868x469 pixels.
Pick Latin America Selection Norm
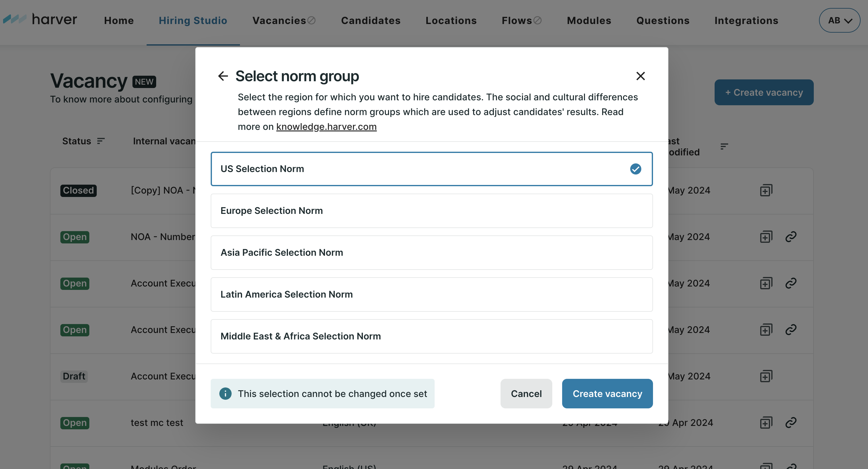(x=431, y=294)
